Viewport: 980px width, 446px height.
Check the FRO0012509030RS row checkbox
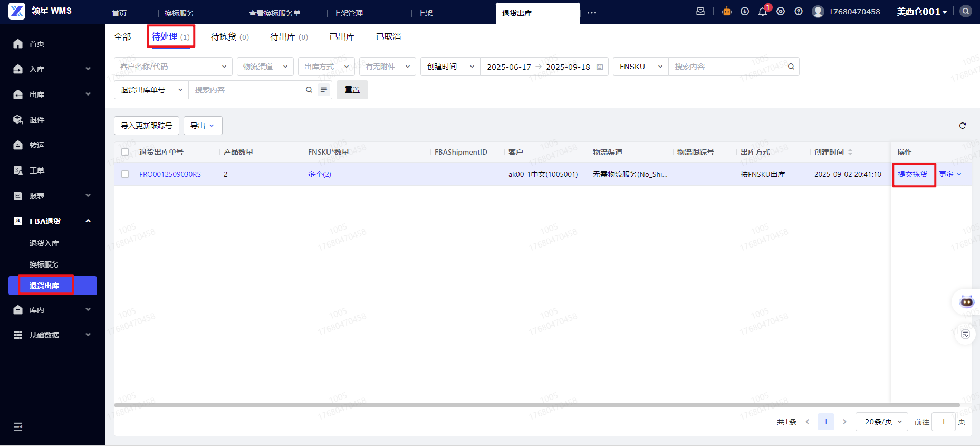coord(125,174)
